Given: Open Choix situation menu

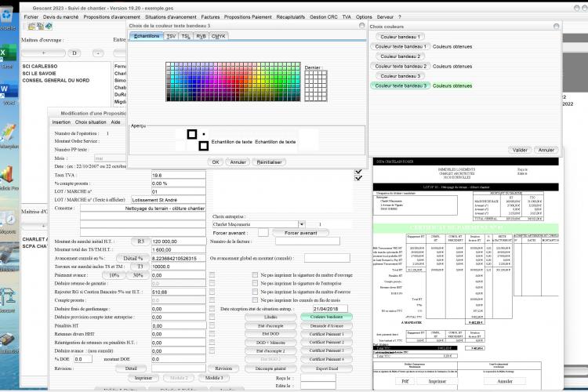Looking at the screenshot, I should pos(90,122).
